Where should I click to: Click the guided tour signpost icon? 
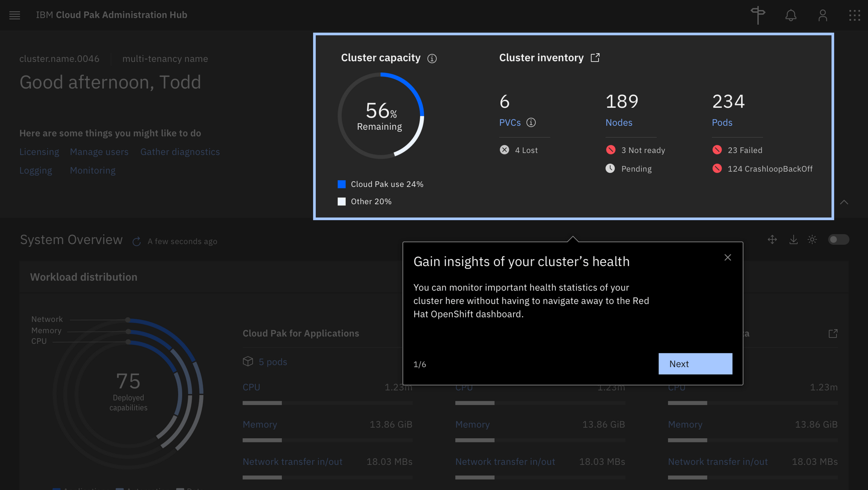[758, 15]
